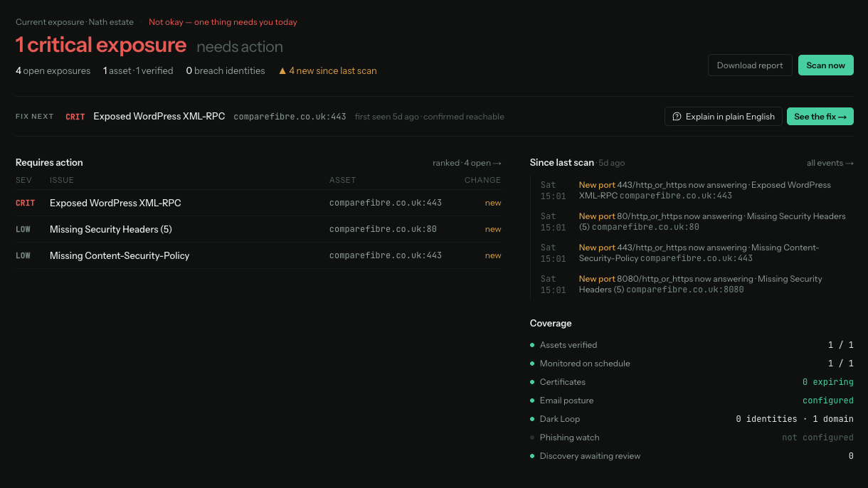Click the Current exposure · Nath estate label

tap(75, 22)
